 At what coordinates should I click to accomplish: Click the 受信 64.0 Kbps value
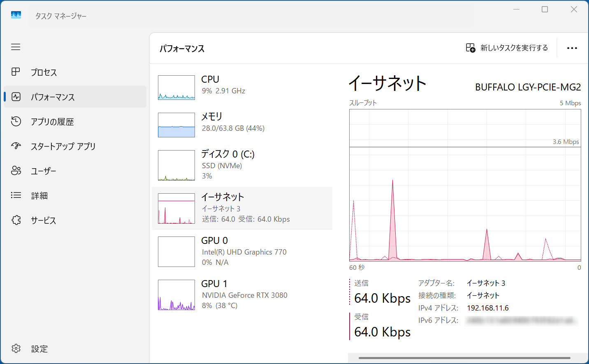tap(383, 332)
